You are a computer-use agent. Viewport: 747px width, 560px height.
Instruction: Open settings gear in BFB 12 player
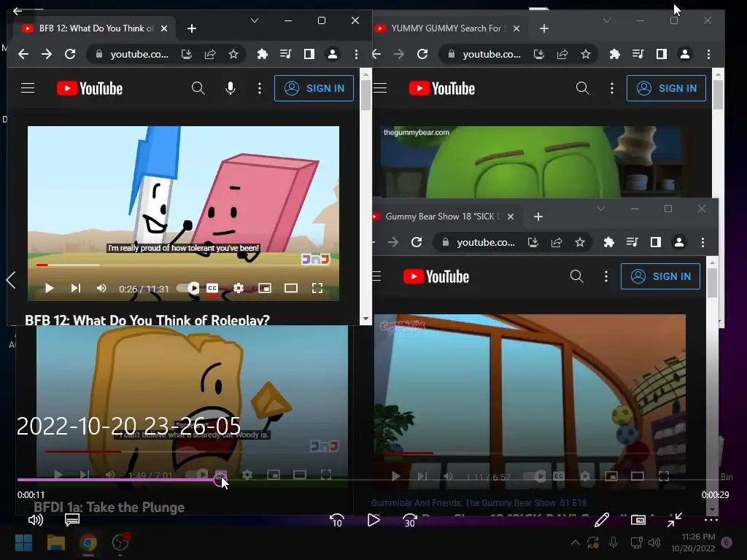(239, 288)
